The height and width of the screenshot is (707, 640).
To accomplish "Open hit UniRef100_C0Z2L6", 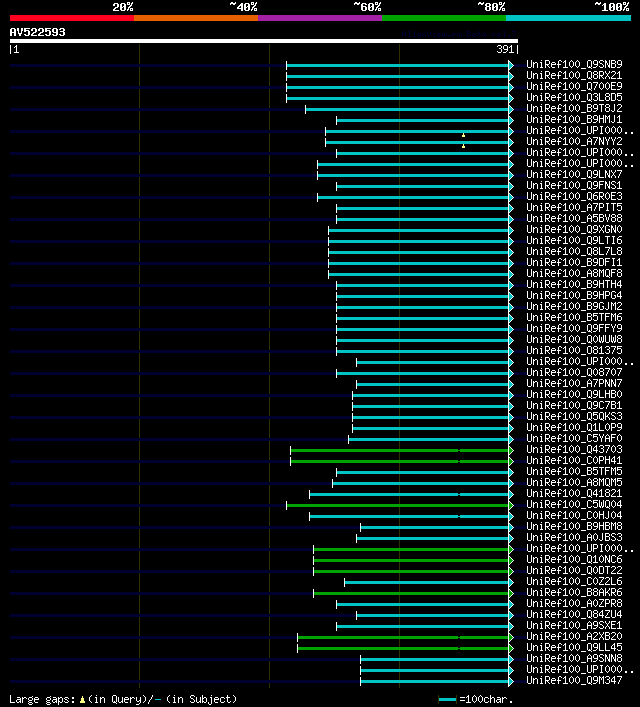I will point(574,581).
